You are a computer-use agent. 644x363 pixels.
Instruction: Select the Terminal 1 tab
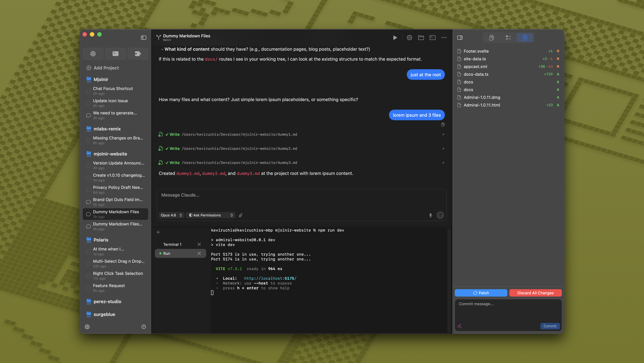point(172,244)
